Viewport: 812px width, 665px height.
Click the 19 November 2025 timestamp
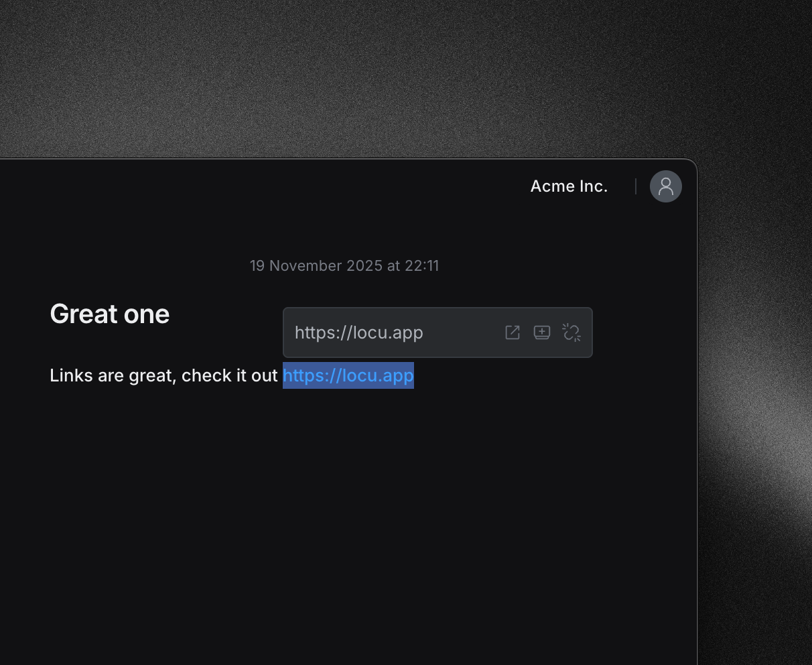point(344,266)
